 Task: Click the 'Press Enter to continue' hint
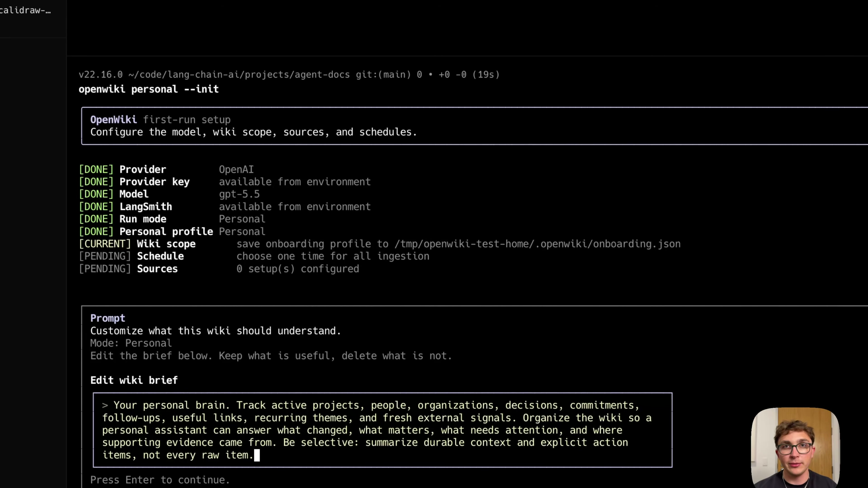pyautogui.click(x=160, y=480)
